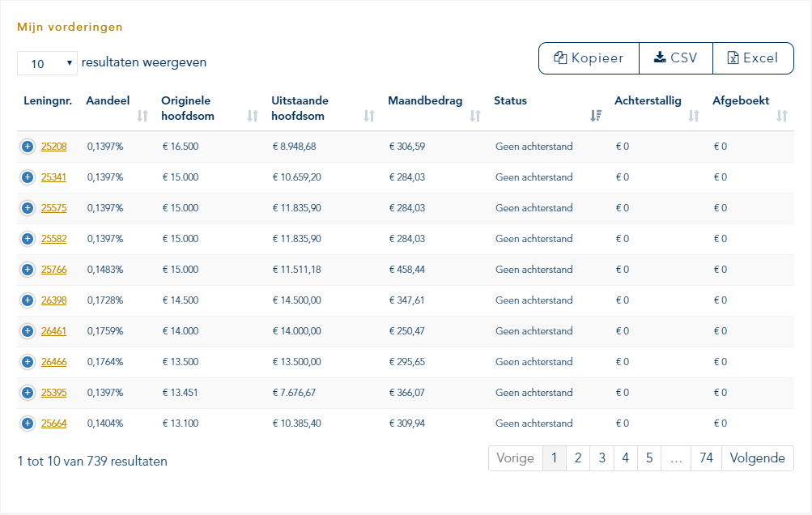Image resolution: width=812 pixels, height=515 pixels.
Task: Click outstanding amount € 14.500,00
Action: (x=297, y=300)
